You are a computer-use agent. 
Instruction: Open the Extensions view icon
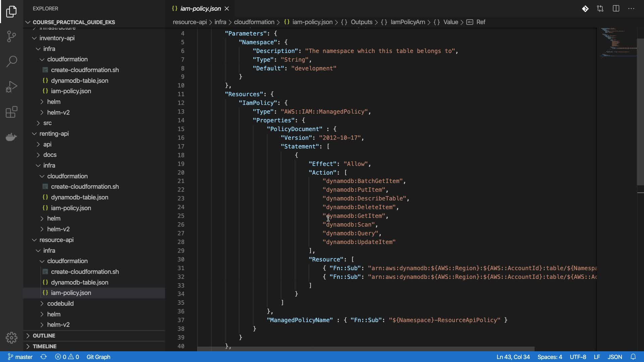coord(11,112)
